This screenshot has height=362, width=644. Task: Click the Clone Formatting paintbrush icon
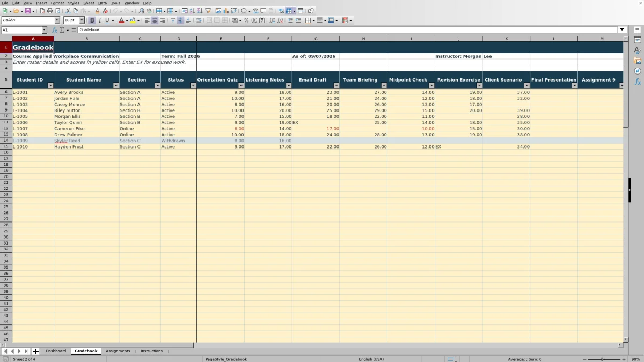pyautogui.click(x=97, y=11)
